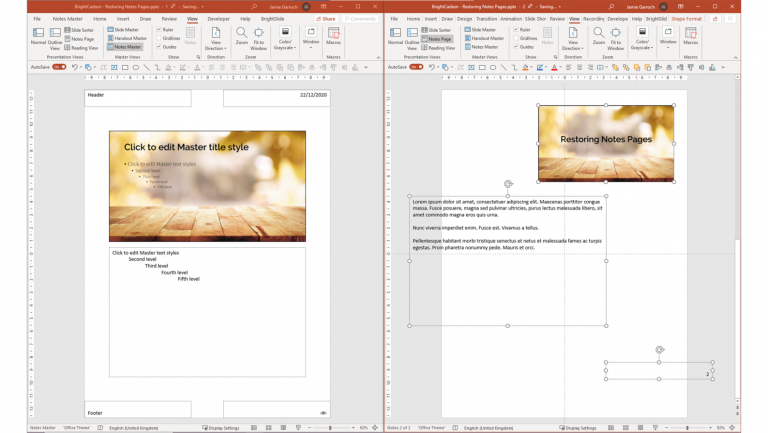Open Handout Master in right window

[484, 38]
